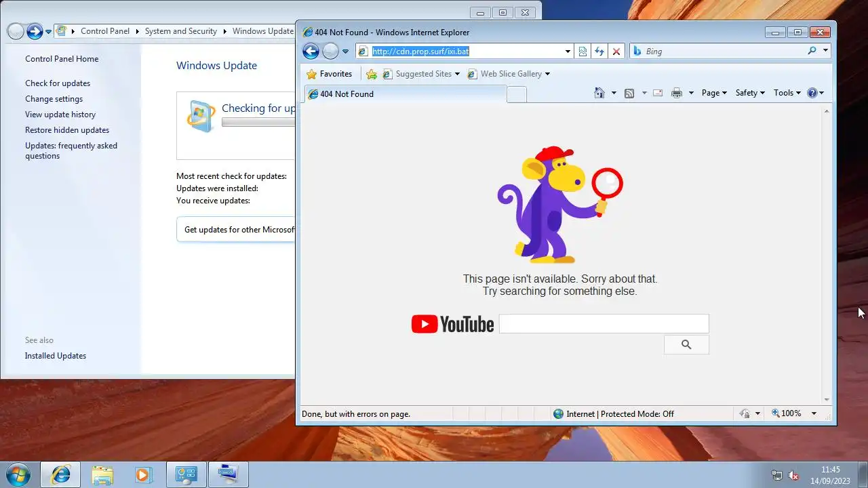Click the checking for updates progress bar
The height and width of the screenshot is (488, 868).
258,123
